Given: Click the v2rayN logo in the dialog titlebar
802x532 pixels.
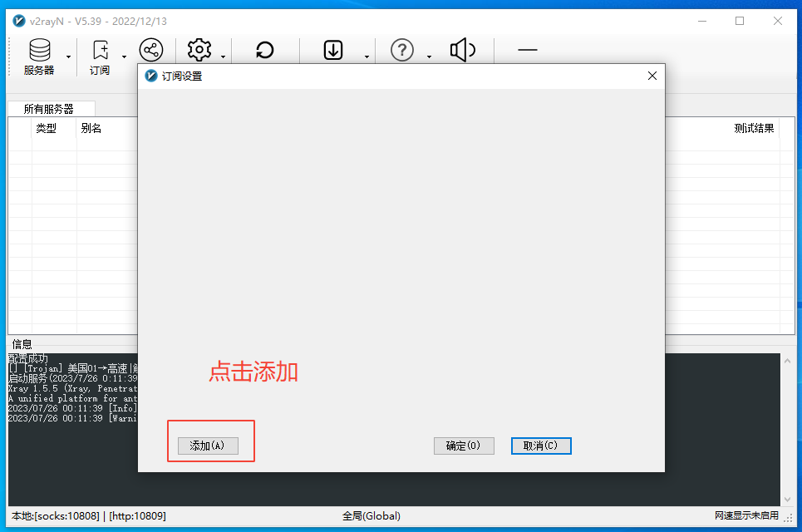Looking at the screenshot, I should pos(150,76).
